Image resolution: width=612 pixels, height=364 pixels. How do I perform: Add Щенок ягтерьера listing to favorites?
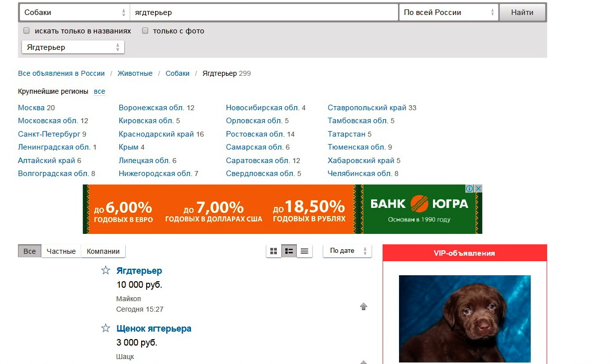[x=106, y=328]
